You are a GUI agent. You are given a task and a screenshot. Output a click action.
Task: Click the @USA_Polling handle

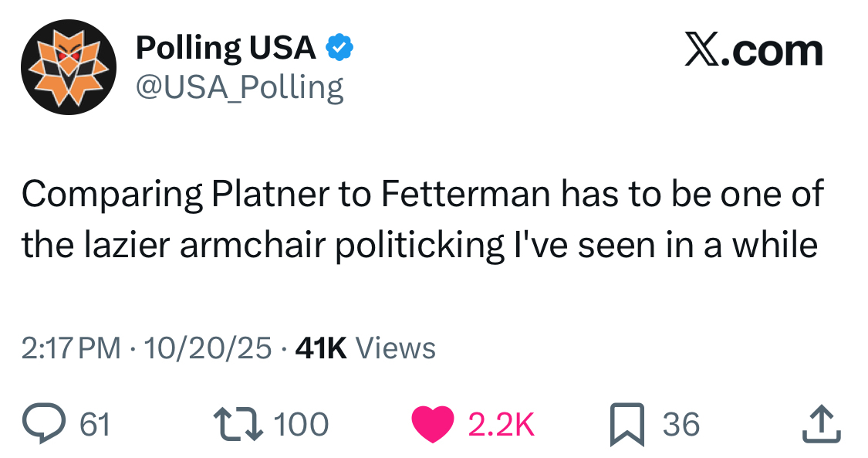(x=239, y=87)
